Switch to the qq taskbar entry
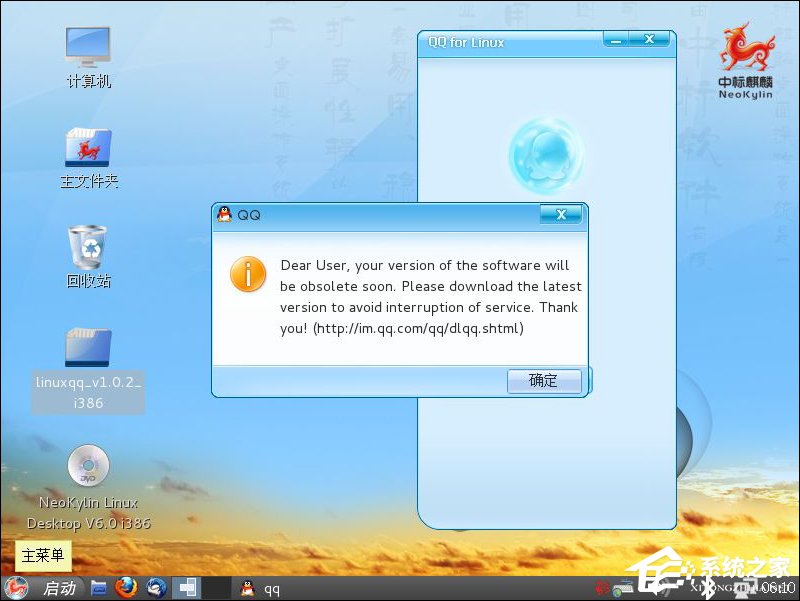Image resolution: width=800 pixels, height=601 pixels. coord(261,589)
